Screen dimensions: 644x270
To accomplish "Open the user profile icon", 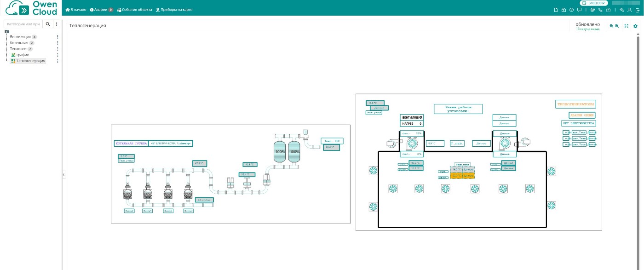I will click(x=629, y=10).
